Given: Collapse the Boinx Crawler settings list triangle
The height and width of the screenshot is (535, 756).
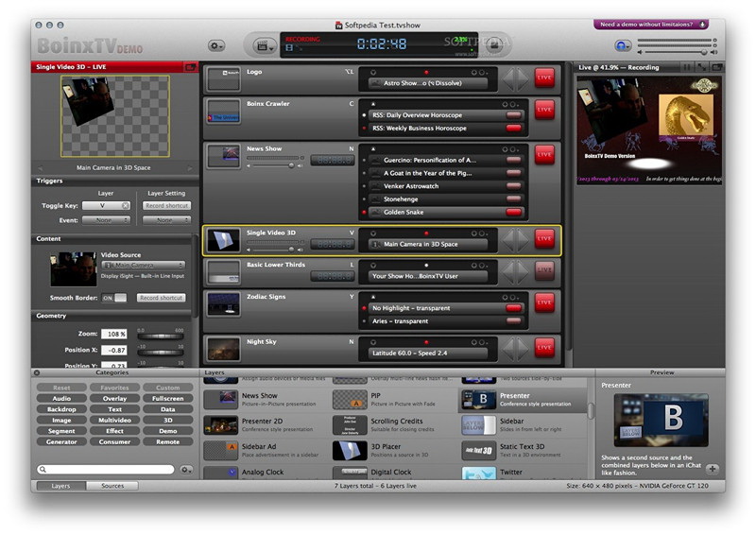Looking at the screenshot, I should [x=372, y=104].
